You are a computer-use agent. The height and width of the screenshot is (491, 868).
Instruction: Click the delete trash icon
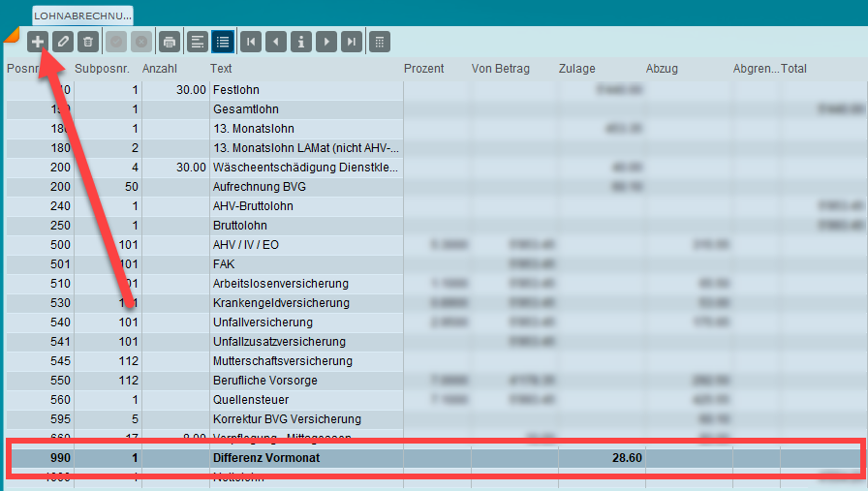88,42
